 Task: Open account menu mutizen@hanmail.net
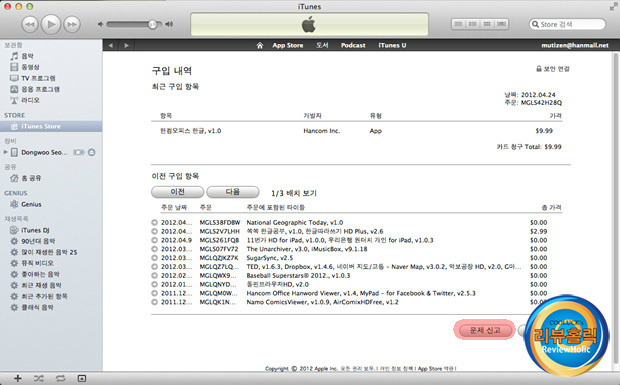[575, 45]
